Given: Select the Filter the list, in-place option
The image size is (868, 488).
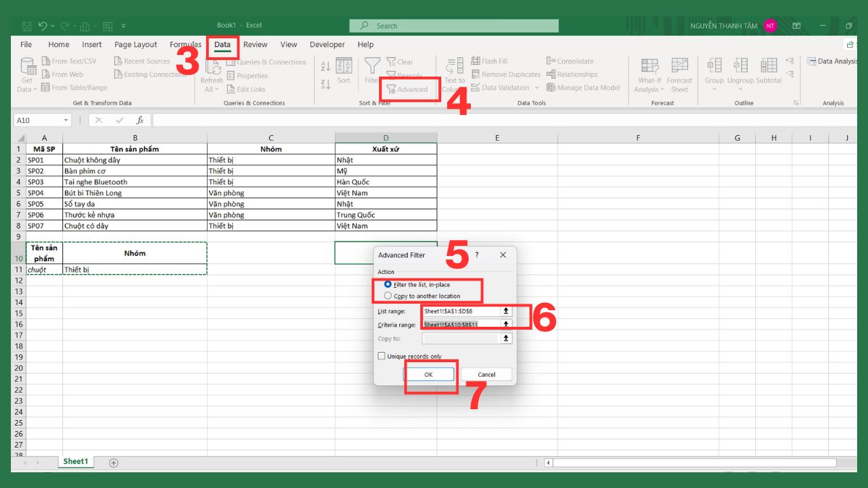Looking at the screenshot, I should pyautogui.click(x=388, y=283).
